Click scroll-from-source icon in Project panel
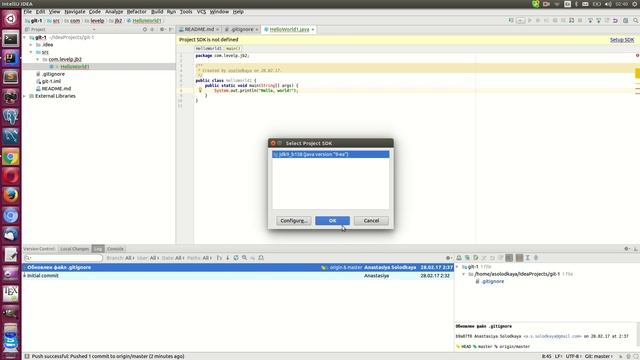Image resolution: width=640 pixels, height=360 pixels. click(x=144, y=29)
